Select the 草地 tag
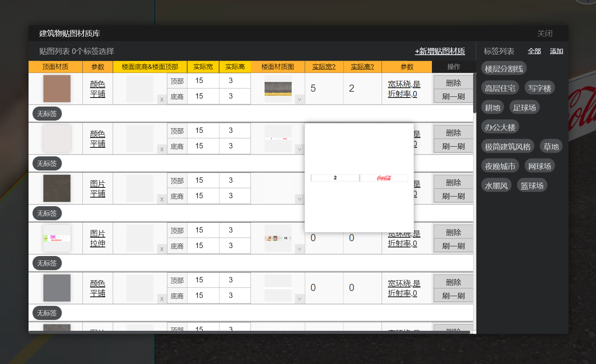This screenshot has width=596, height=364. tap(551, 147)
